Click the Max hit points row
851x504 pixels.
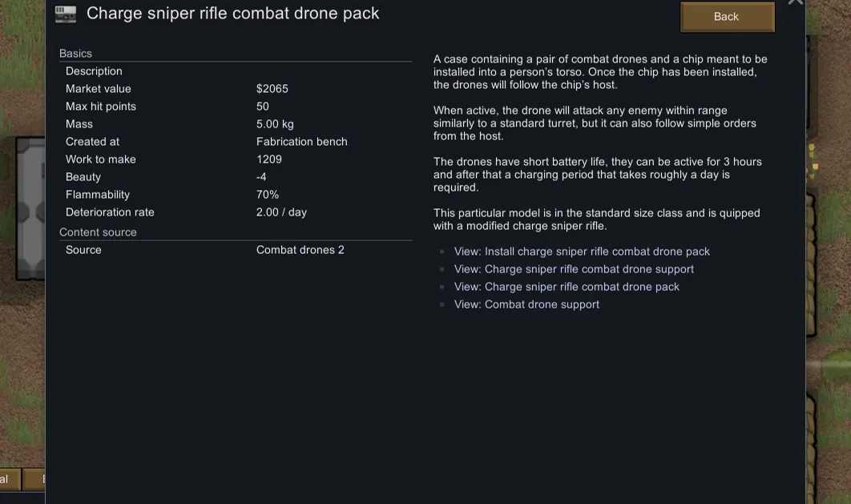[x=236, y=107]
